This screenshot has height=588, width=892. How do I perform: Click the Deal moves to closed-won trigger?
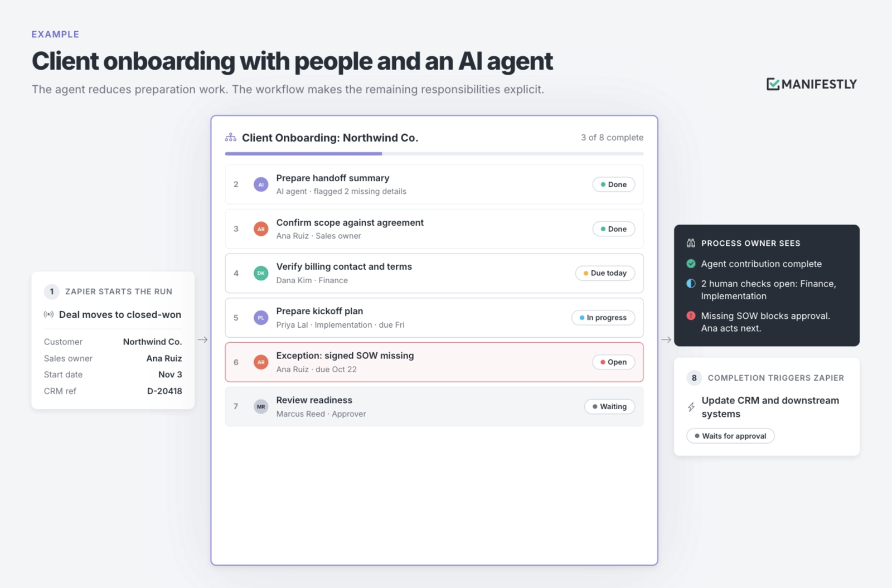(120, 314)
